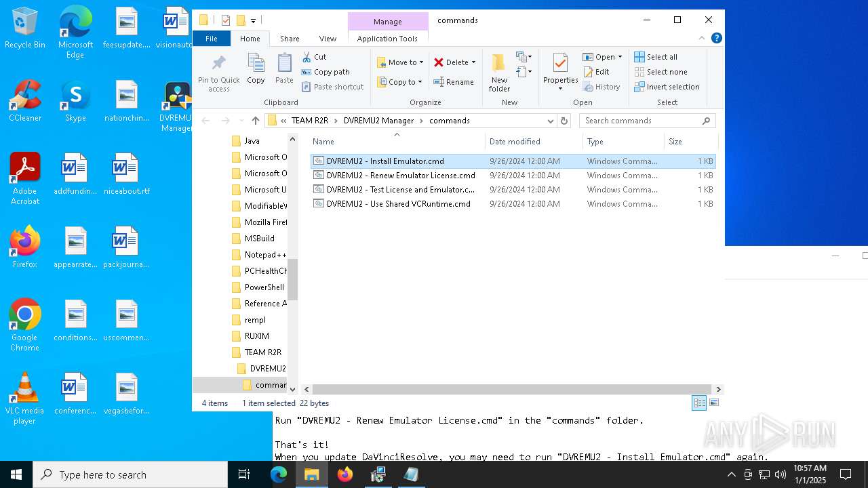Switch to the Home ribbon tab

pos(250,39)
